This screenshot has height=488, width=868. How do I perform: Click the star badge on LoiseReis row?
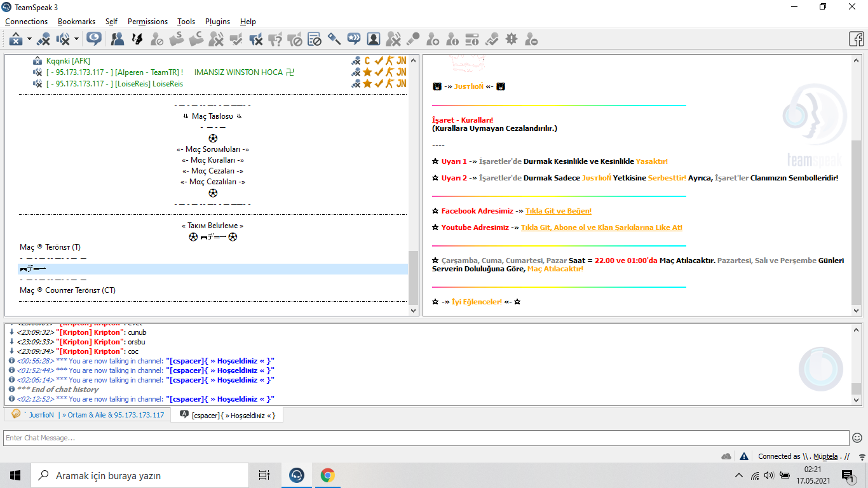(x=367, y=84)
